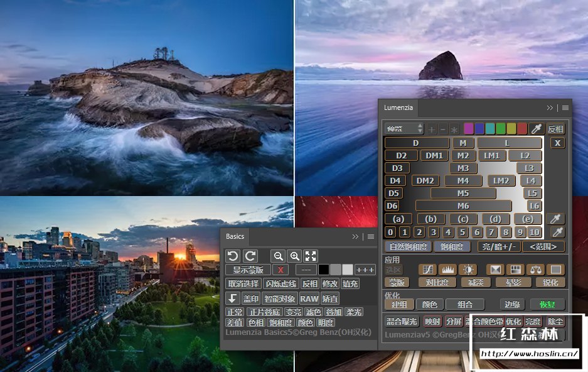Viewport: 588px width, 372px height.
Task: Click the zone 5 number button
Action: pyautogui.click(x=462, y=232)
